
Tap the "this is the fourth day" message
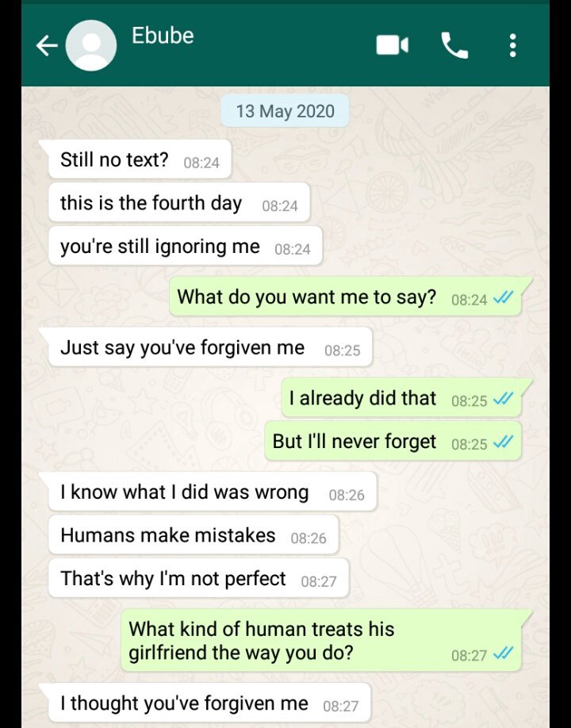[178, 202]
